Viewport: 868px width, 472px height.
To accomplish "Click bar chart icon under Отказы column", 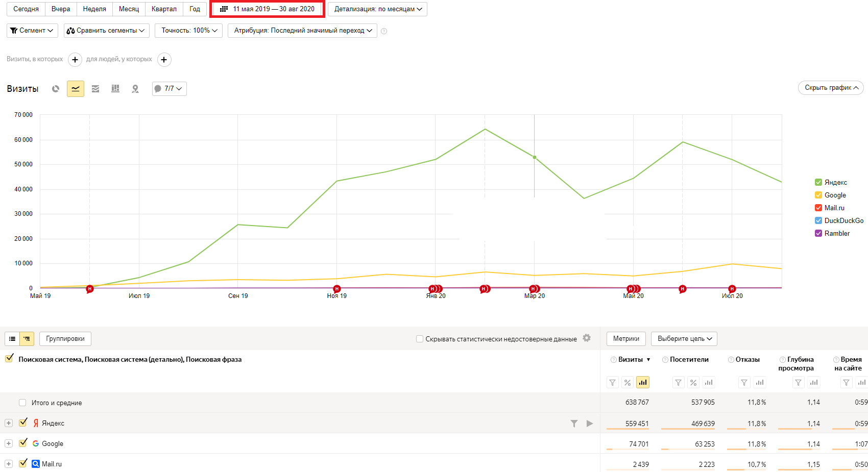I will tap(760, 382).
